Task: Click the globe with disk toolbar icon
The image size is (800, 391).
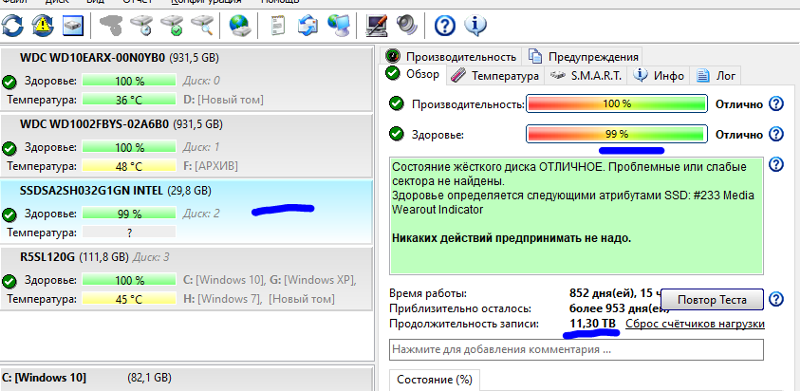Action: coord(239,25)
